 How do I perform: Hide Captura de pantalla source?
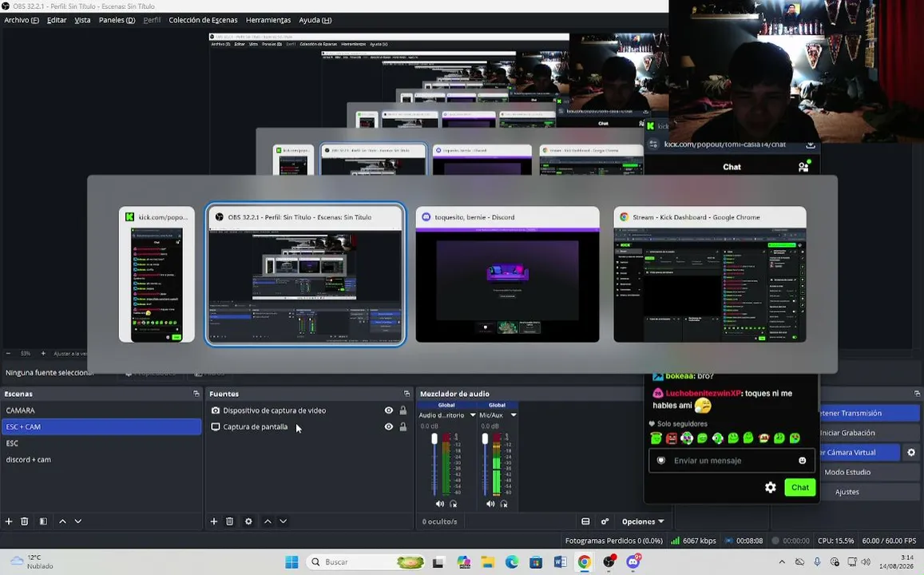tap(388, 427)
